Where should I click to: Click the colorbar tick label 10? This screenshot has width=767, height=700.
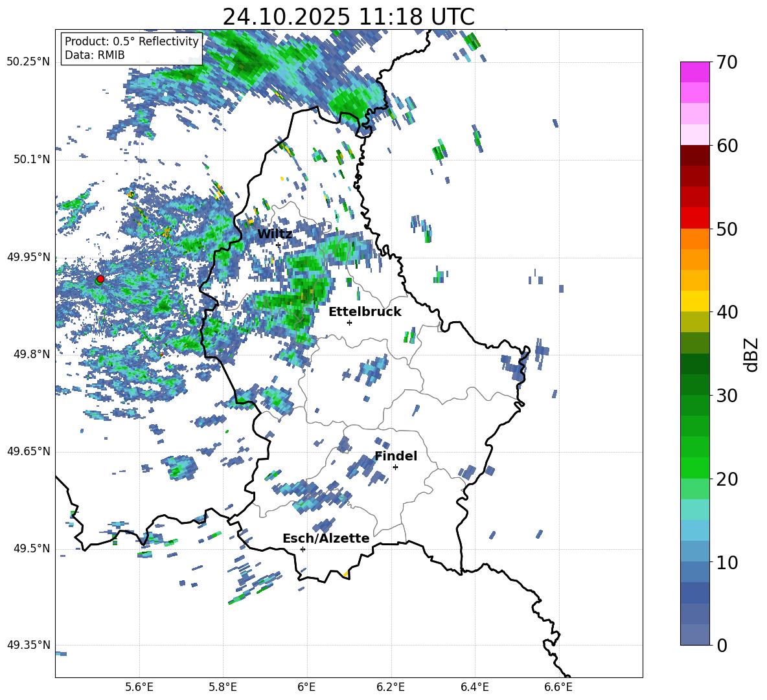pos(727,562)
